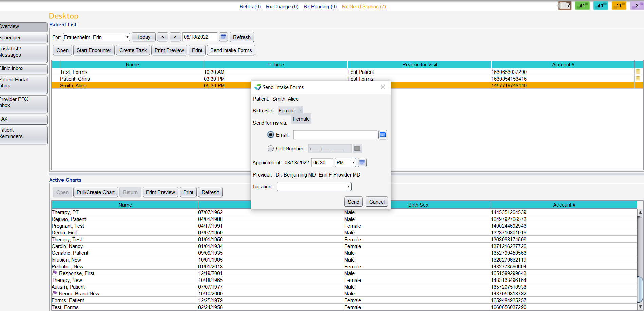The image size is (644, 311).
Task: Open the Birth Sex dropdown in dialog
Action: pyautogui.click(x=300, y=110)
